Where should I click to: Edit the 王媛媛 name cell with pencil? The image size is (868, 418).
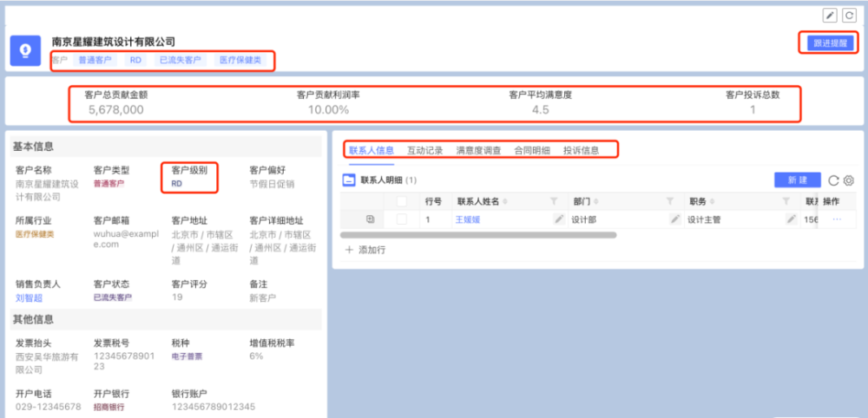(x=559, y=219)
